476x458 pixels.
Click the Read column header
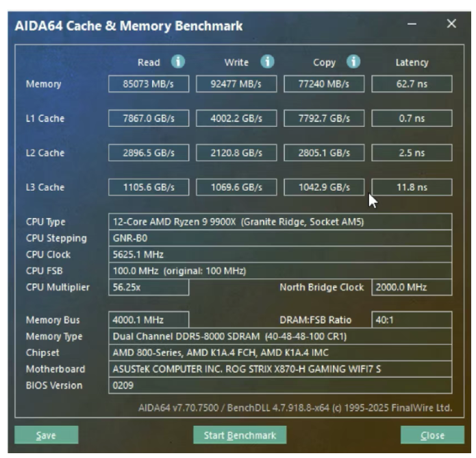click(149, 62)
